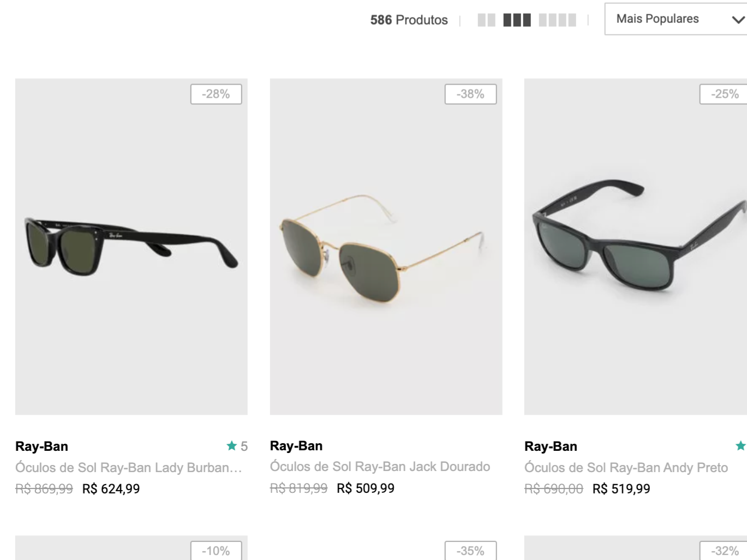Click the R$ 509,99 price
The width and height of the screenshot is (747, 560).
[x=366, y=488]
